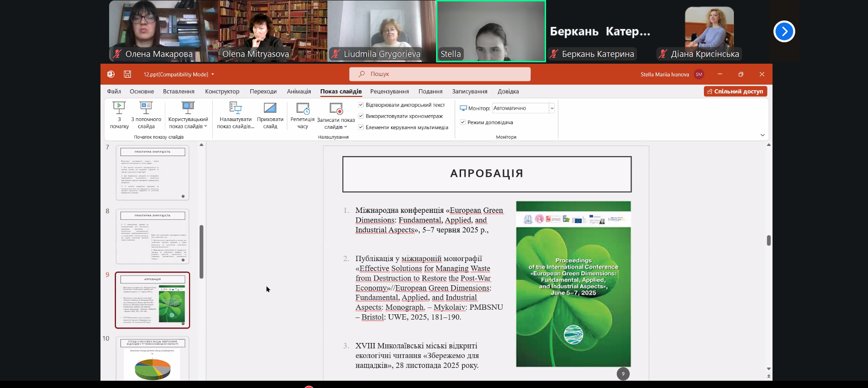Start slideshow from current slide icon
The width and height of the screenshot is (868, 388).
pyautogui.click(x=146, y=108)
